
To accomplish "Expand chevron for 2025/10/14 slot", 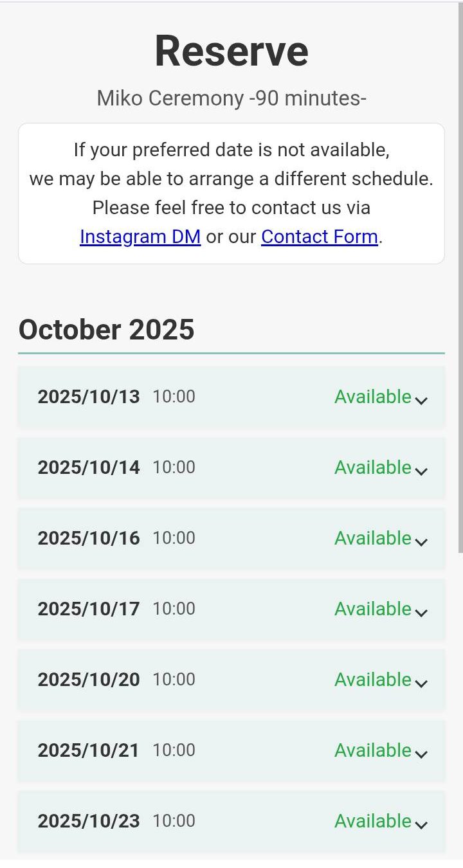I will point(421,471).
